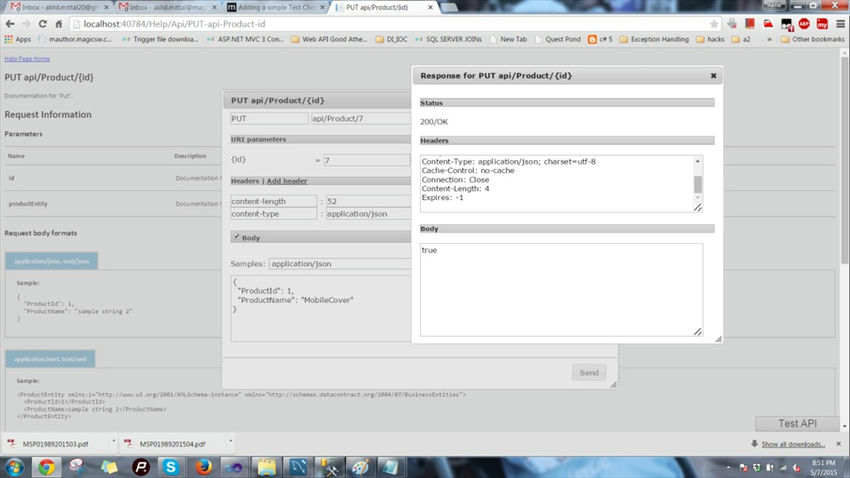Open the Other bookmarks folder
Screen dimensions: 850x478
pyautogui.click(x=813, y=39)
